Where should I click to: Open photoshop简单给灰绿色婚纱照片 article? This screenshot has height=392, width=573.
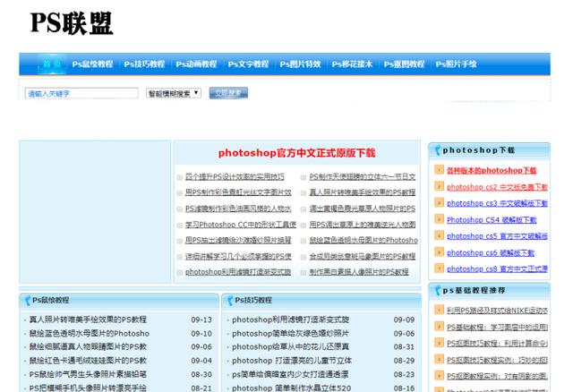290,334
